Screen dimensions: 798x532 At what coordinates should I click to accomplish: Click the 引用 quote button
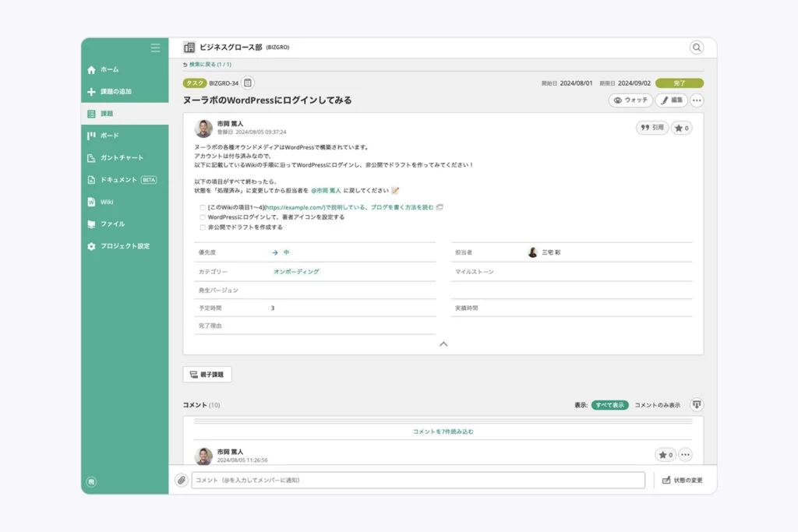[652, 128]
